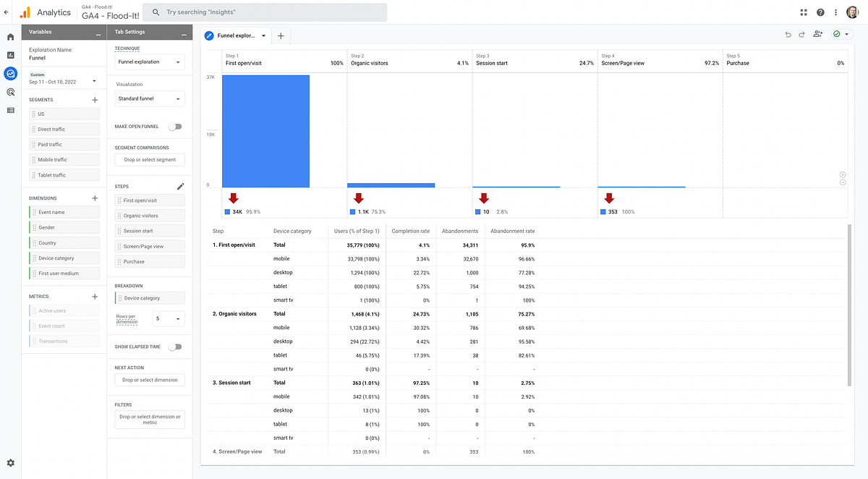Add a new exploration tab

(281, 35)
